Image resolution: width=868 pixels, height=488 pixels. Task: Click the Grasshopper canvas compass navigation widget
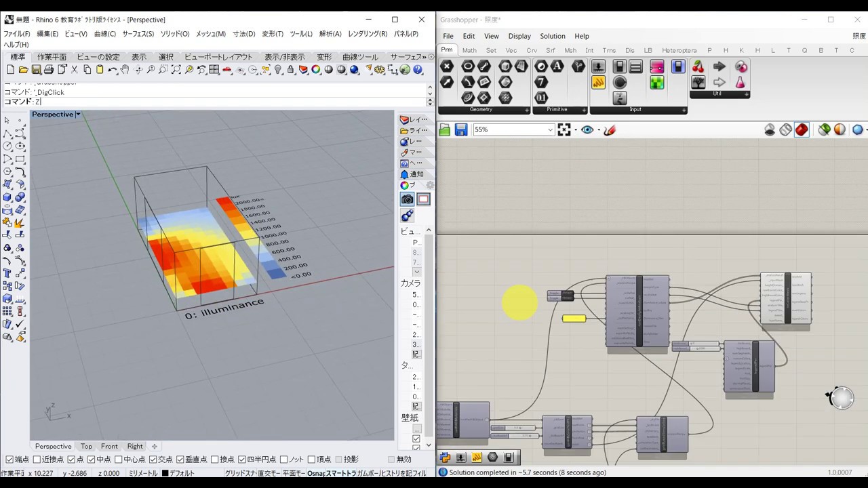(x=841, y=398)
